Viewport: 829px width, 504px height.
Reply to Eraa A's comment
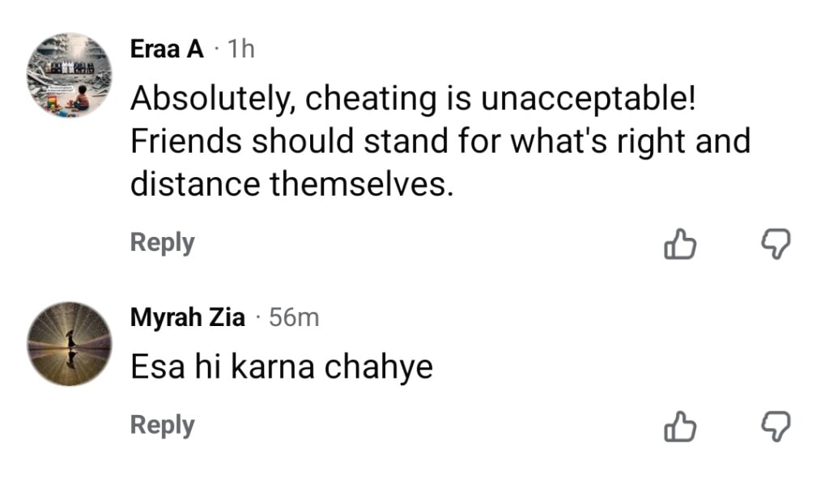coord(162,243)
